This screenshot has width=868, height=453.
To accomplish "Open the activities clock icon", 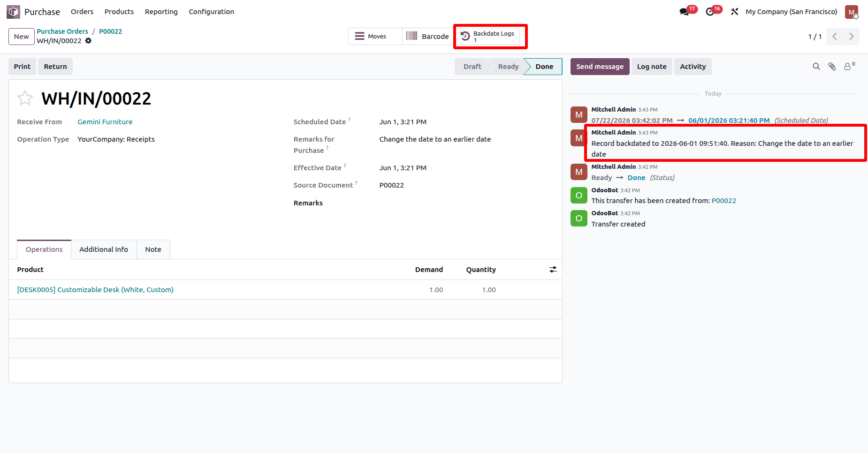I will 710,12.
